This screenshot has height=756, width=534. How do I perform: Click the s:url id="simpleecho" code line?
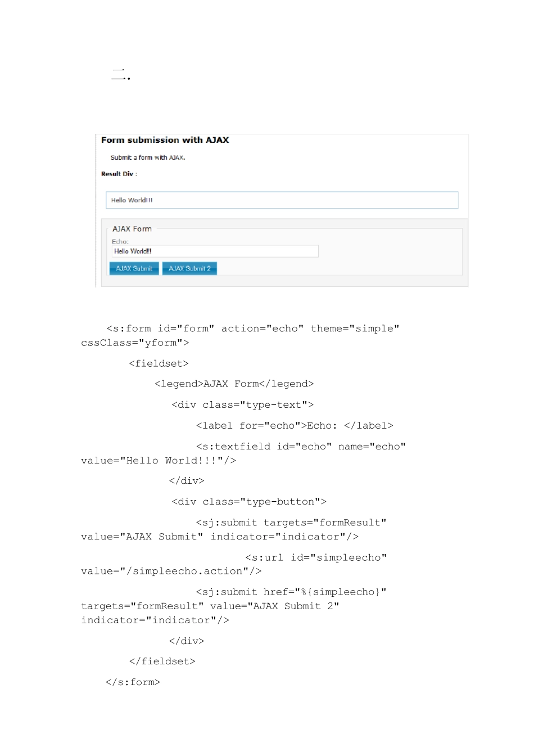[x=316, y=557]
